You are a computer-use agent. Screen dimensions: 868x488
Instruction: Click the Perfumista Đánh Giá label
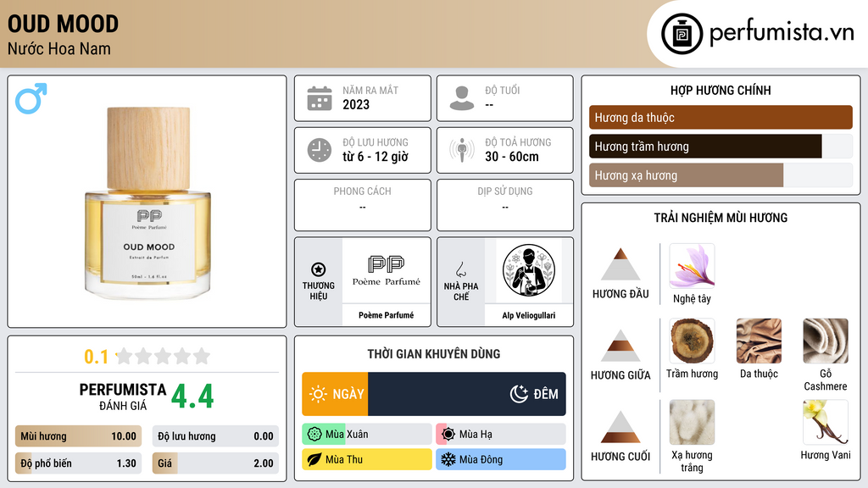[122, 396]
